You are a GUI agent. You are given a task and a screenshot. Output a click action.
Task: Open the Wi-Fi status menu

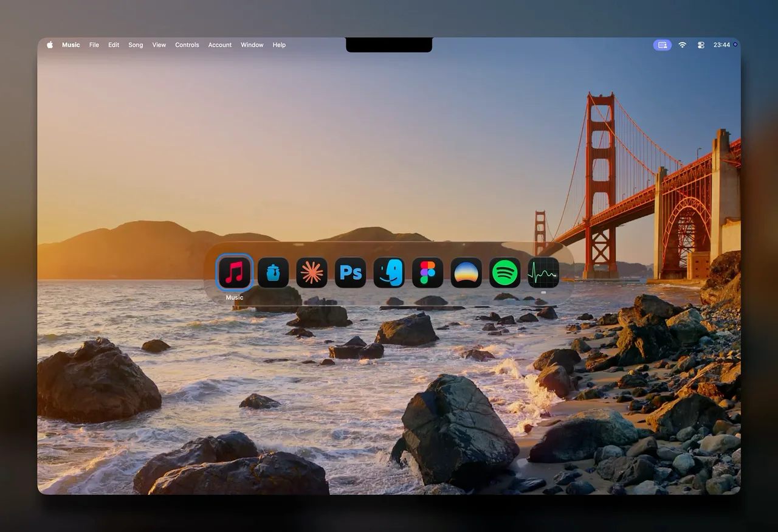683,45
